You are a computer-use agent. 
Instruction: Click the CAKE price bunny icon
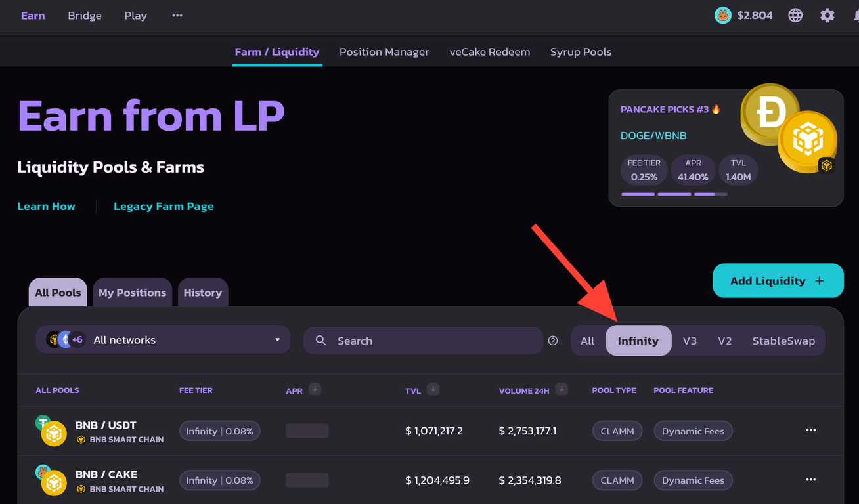(723, 15)
